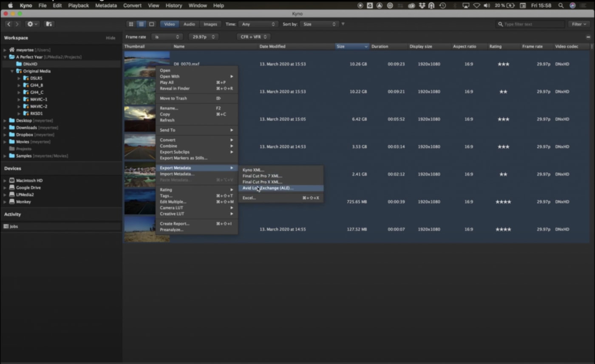Switch to list view layout
The width and height of the screenshot is (595, 364).
pyautogui.click(x=141, y=24)
